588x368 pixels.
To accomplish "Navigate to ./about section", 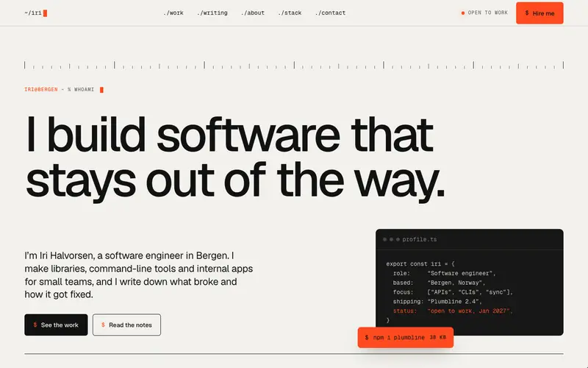I will 253,13.
